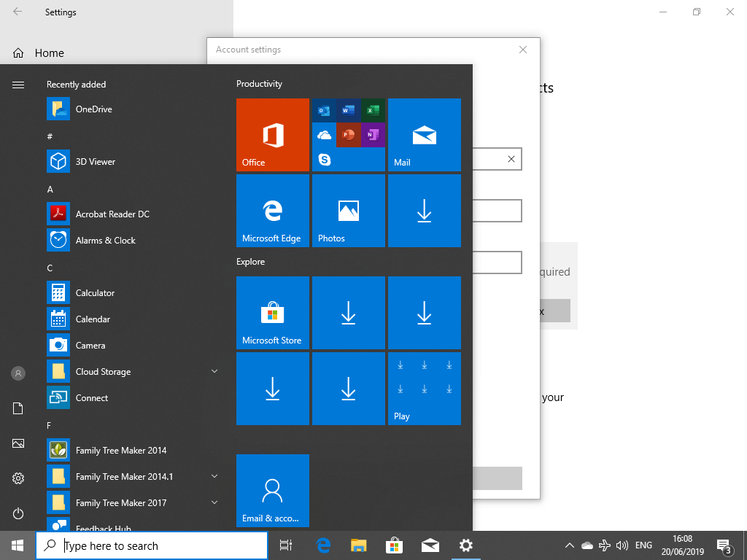747x560 pixels.
Task: Open the Play tile folder
Action: pos(425,389)
